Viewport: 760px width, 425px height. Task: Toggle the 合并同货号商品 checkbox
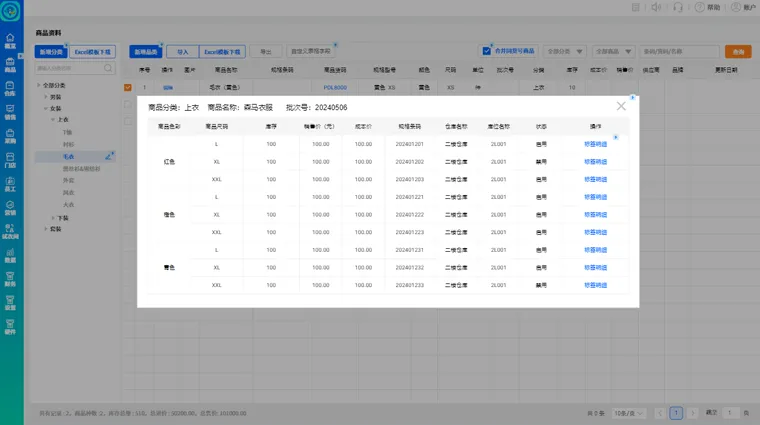(487, 51)
